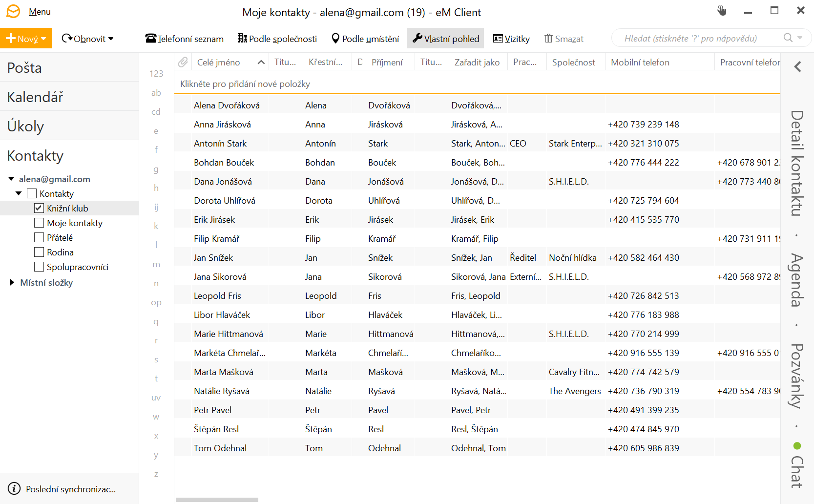Check the Přátelé checkbox
This screenshot has width=814, height=504.
point(39,237)
